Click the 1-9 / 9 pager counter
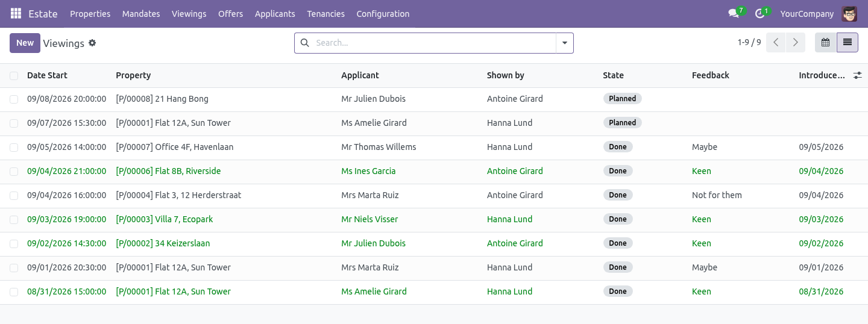This screenshot has height=324, width=868. [x=749, y=43]
